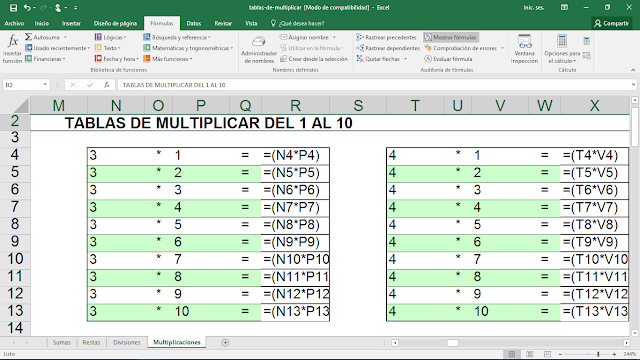Switch to Normal view in status bar

(x=512, y=354)
